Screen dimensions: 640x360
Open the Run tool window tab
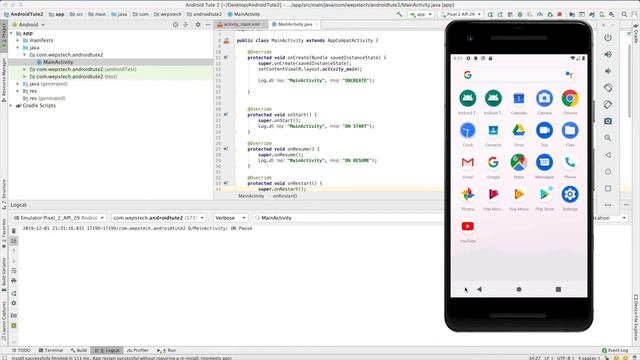(167, 350)
